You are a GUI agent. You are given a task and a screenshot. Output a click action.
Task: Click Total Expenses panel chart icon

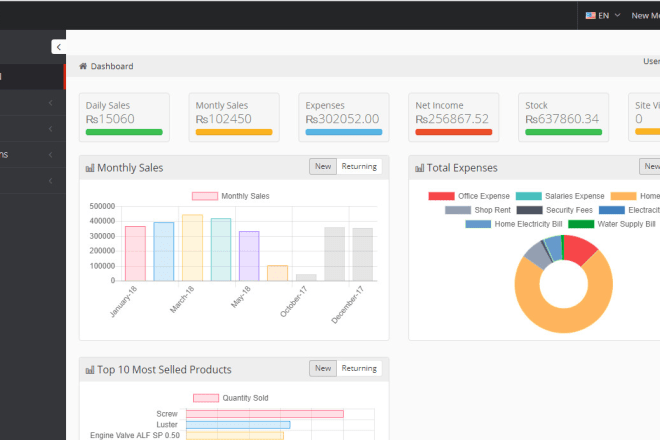(419, 168)
